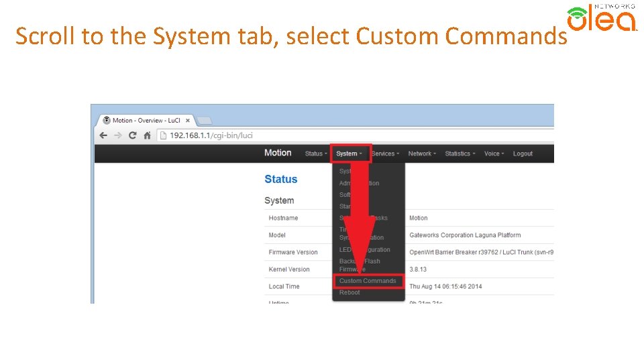The height and width of the screenshot is (362, 644).
Task: Click the Status page heading
Action: click(281, 179)
